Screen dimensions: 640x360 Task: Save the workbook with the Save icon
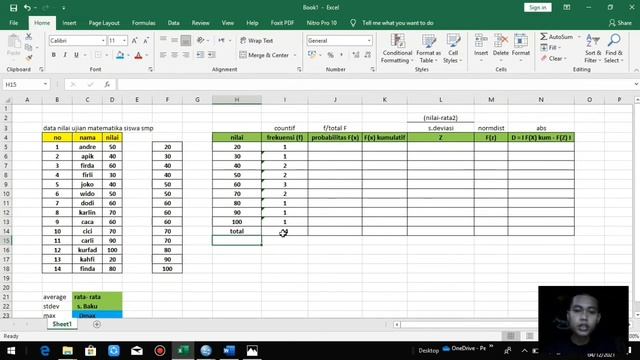pyautogui.click(x=13, y=8)
